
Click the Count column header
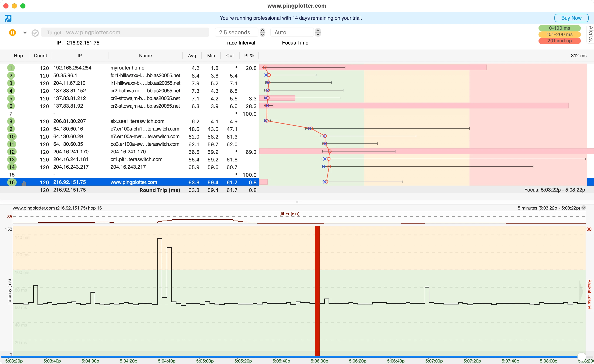point(40,56)
